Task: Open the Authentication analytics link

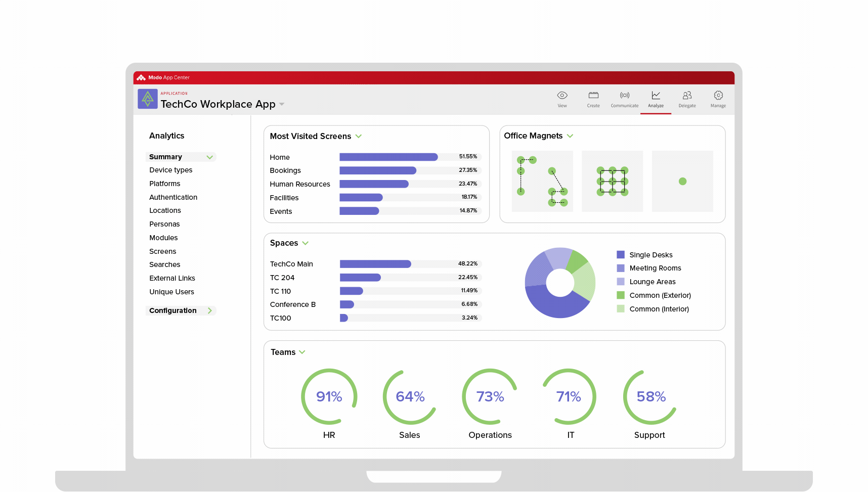Action: tap(173, 198)
